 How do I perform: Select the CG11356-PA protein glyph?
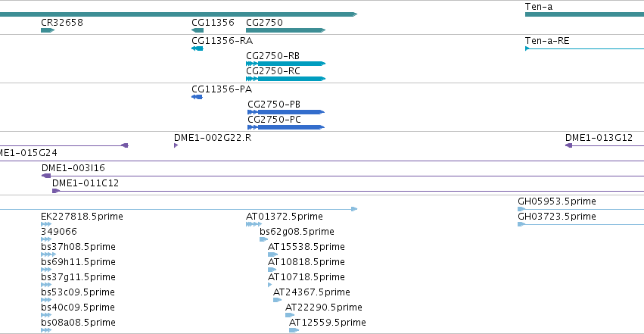tap(198, 97)
